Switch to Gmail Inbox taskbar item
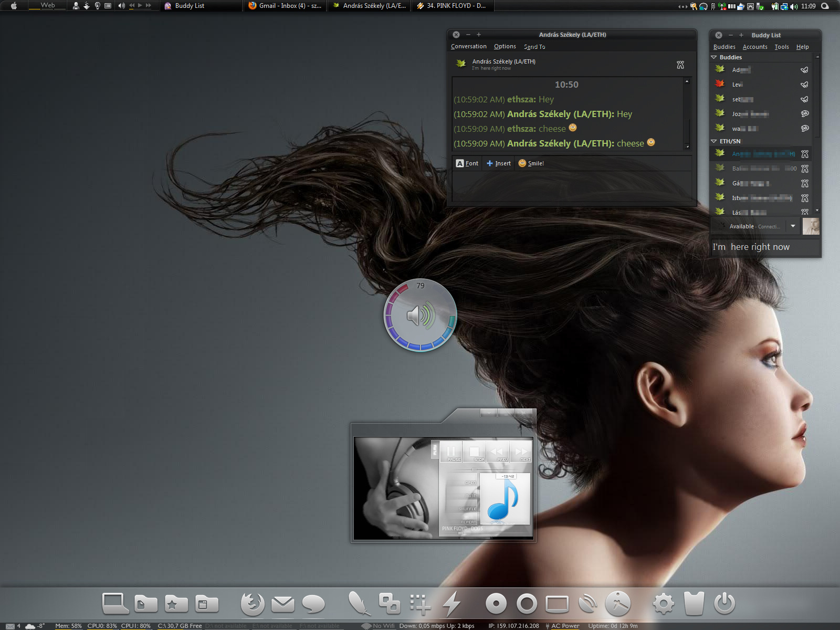This screenshot has height=630, width=840. click(285, 6)
